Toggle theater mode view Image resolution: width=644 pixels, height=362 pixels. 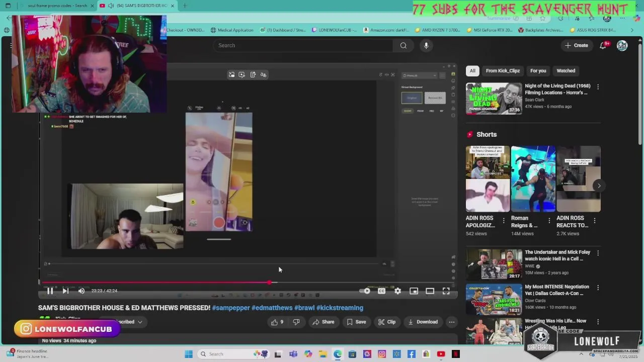point(430,291)
